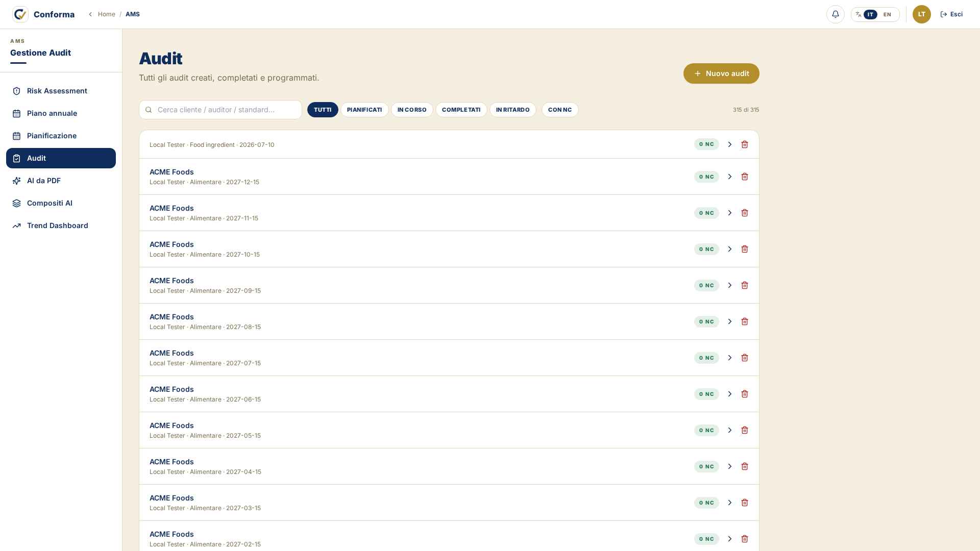Delete the ACME Foods 2027-10-15 audit
Image resolution: width=980 pixels, height=551 pixels.
(x=745, y=249)
